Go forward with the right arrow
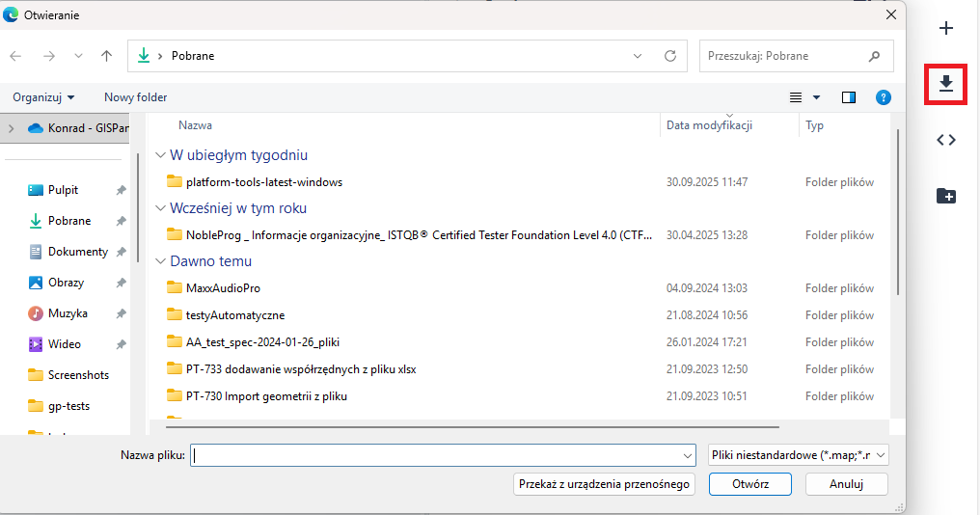This screenshot has width=980, height=515. 49,56
